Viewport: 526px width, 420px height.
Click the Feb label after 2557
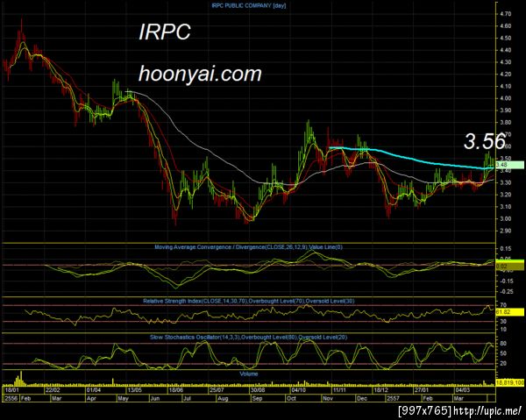point(428,399)
